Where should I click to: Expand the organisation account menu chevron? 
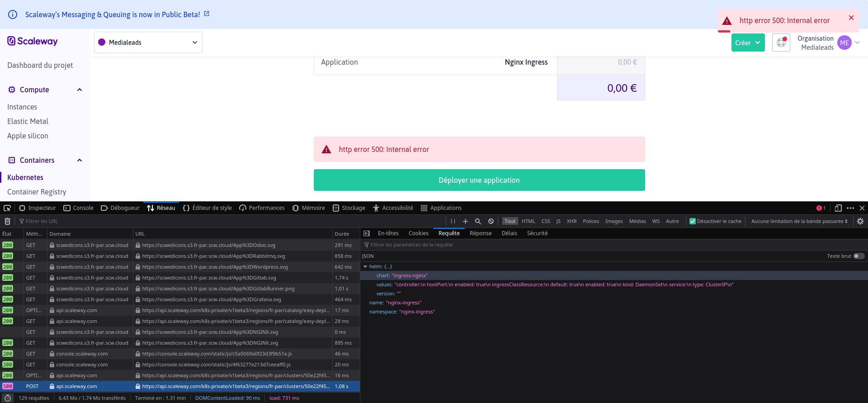tap(857, 43)
